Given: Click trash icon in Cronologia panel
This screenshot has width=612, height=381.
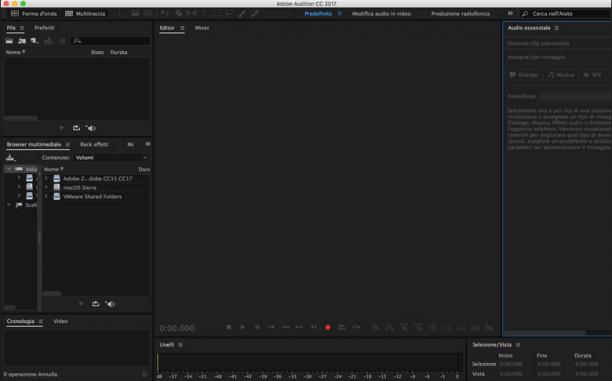Looking at the screenshot, I should coord(144,374).
